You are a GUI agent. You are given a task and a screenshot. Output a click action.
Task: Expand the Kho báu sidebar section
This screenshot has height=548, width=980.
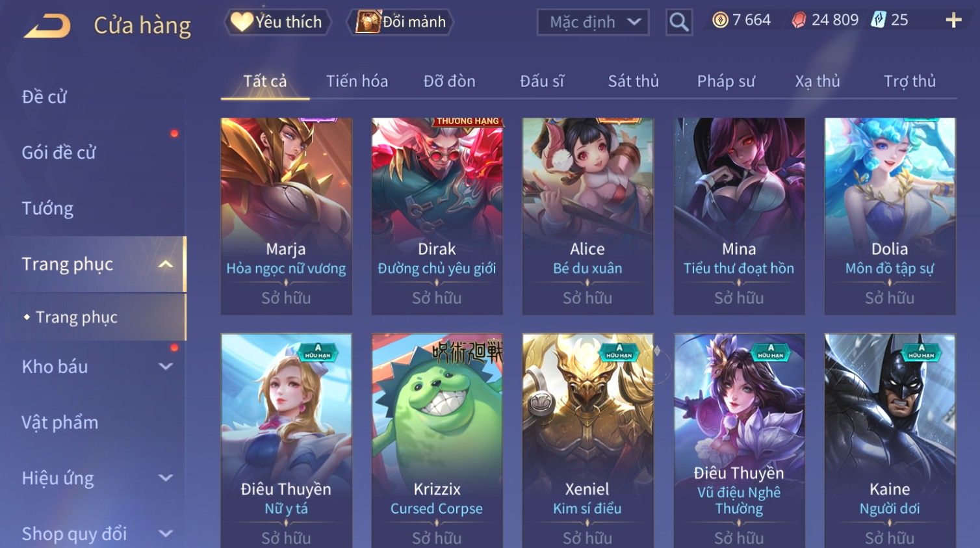point(166,367)
